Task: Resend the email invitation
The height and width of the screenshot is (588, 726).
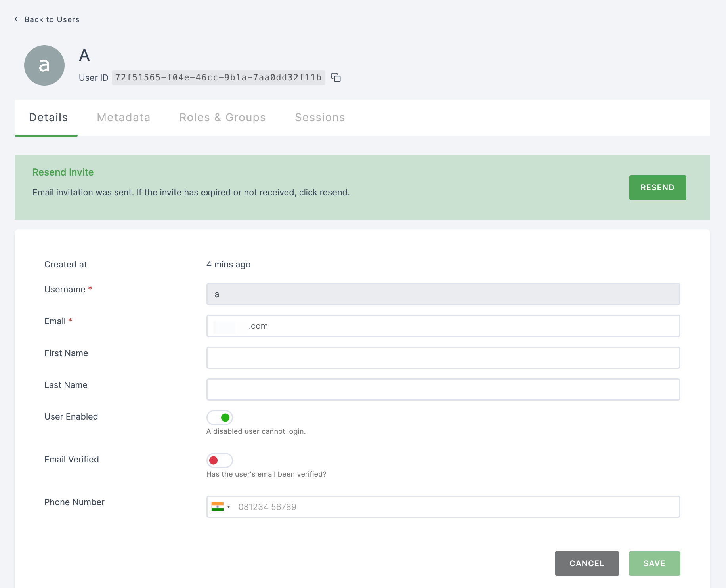Action: point(657,187)
